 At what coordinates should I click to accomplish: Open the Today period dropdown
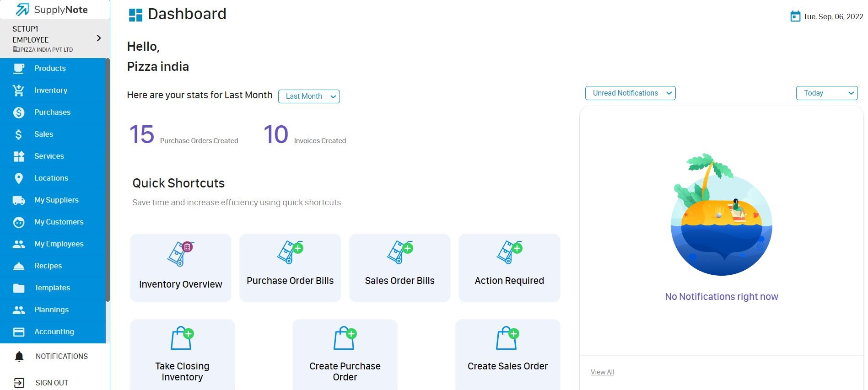[827, 93]
